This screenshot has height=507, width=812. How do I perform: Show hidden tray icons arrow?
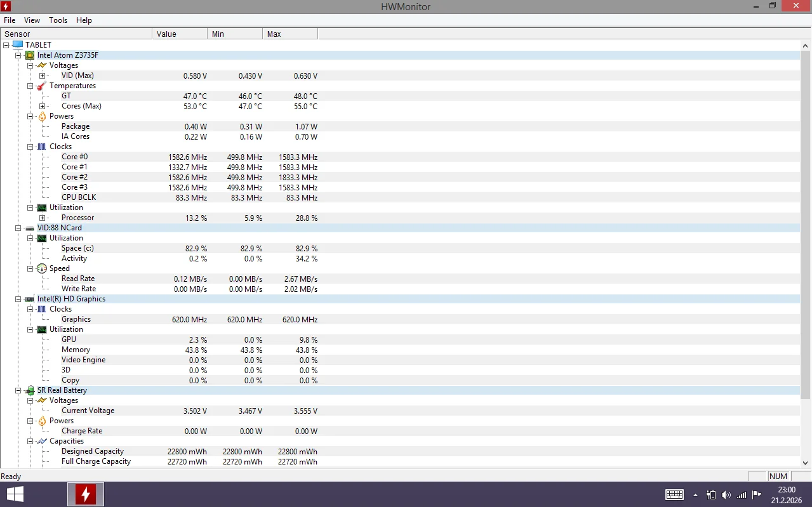pyautogui.click(x=695, y=495)
